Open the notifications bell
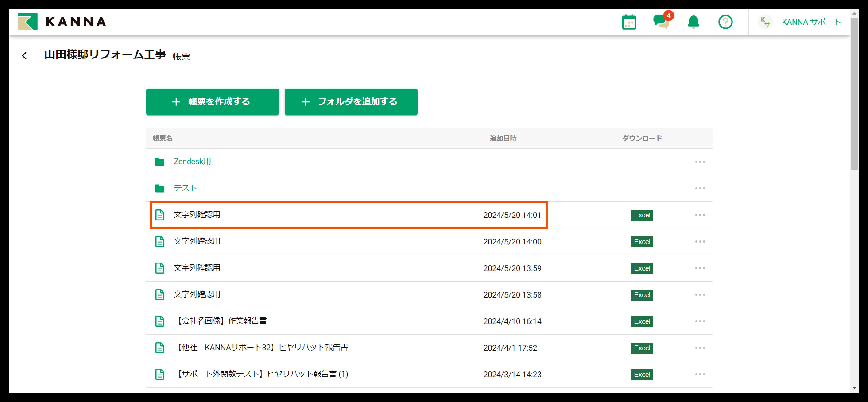Viewport: 868px width, 402px height. click(693, 22)
